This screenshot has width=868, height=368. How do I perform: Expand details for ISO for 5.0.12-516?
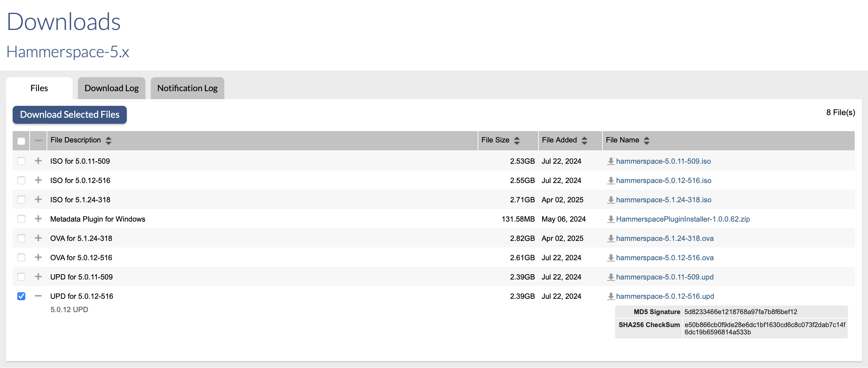38,180
